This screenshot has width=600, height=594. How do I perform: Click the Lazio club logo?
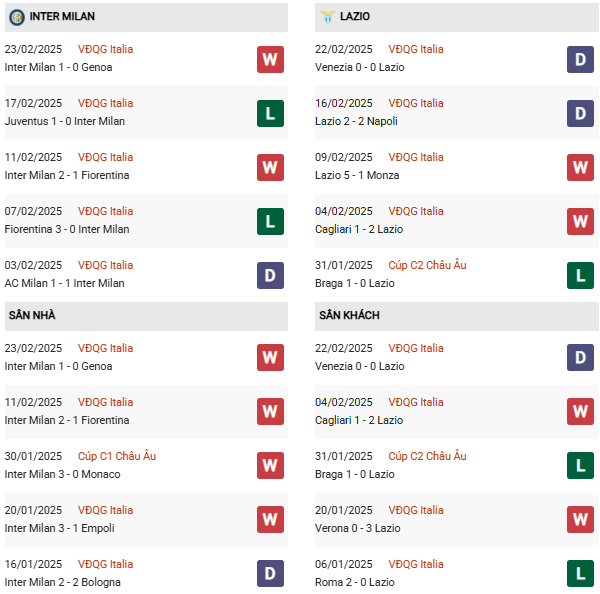point(328,17)
